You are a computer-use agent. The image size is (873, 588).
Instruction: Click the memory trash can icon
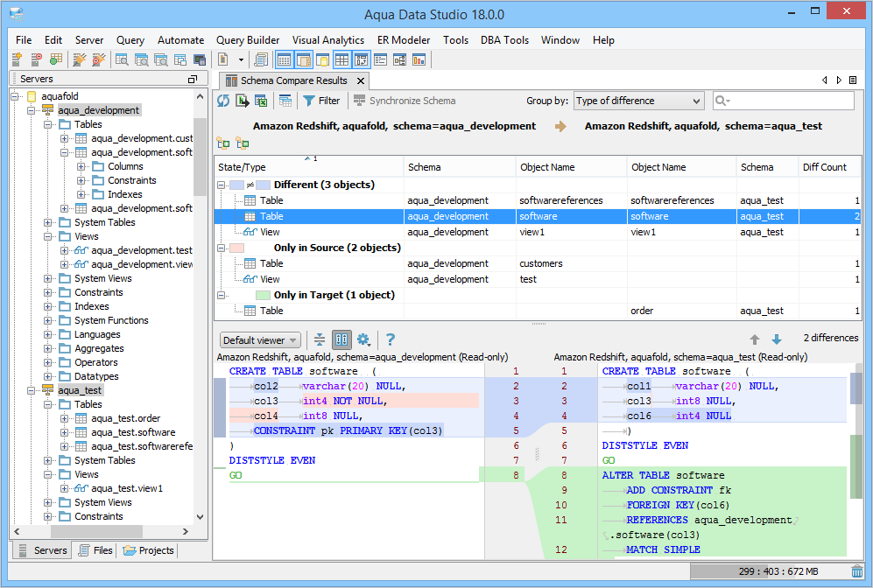tap(857, 571)
